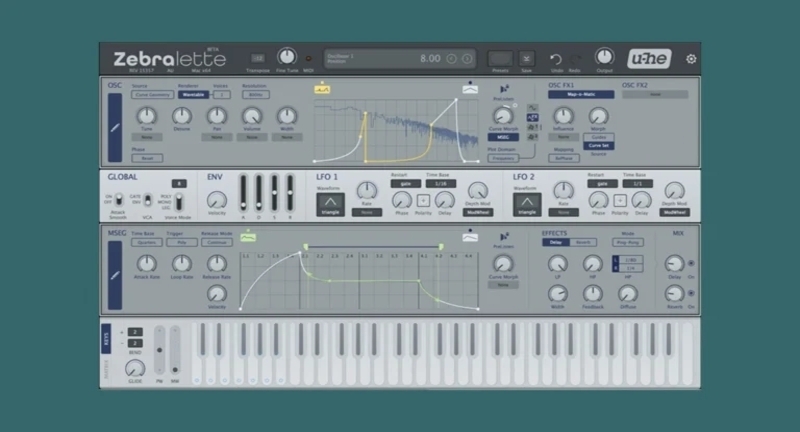Click the ENV Attack slider

click(243, 193)
